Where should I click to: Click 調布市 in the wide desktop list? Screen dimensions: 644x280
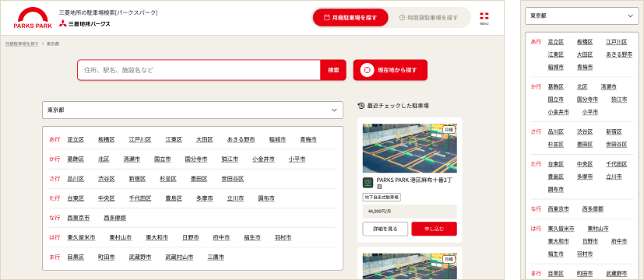(266, 198)
